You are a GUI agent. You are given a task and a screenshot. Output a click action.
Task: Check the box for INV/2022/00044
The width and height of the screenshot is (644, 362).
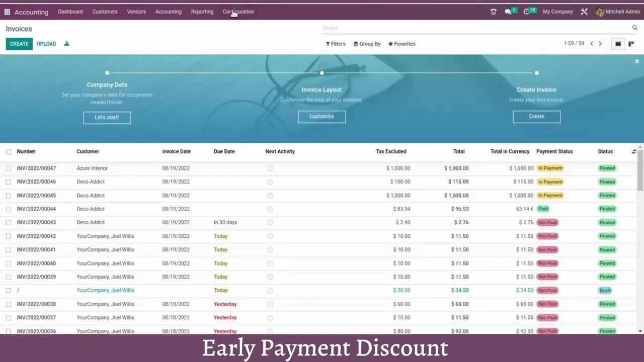point(9,209)
